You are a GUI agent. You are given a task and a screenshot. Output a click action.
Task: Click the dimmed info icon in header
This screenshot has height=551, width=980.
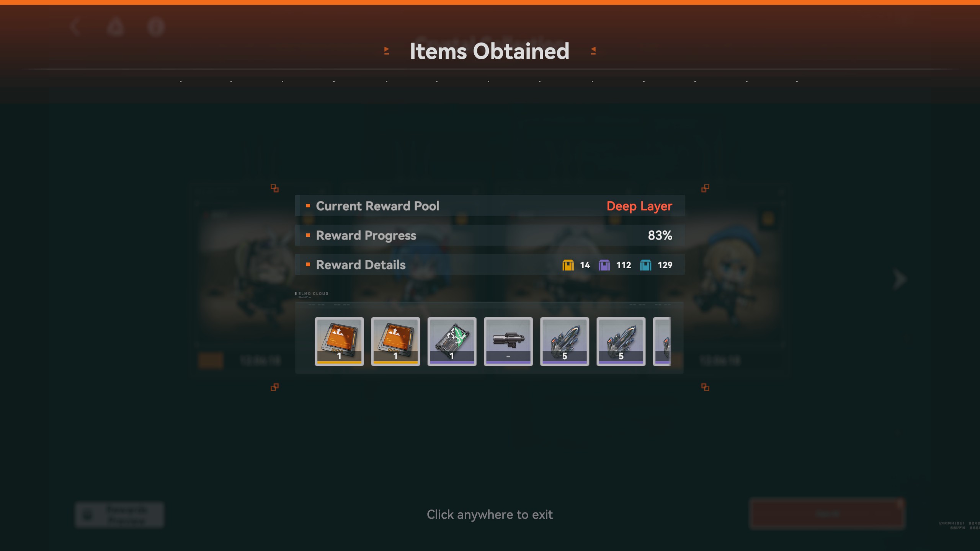156,27
